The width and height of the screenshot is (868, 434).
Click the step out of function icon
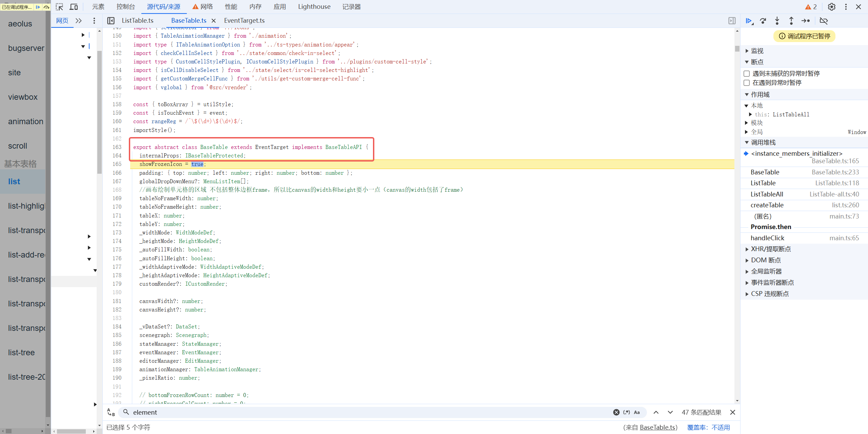(791, 21)
